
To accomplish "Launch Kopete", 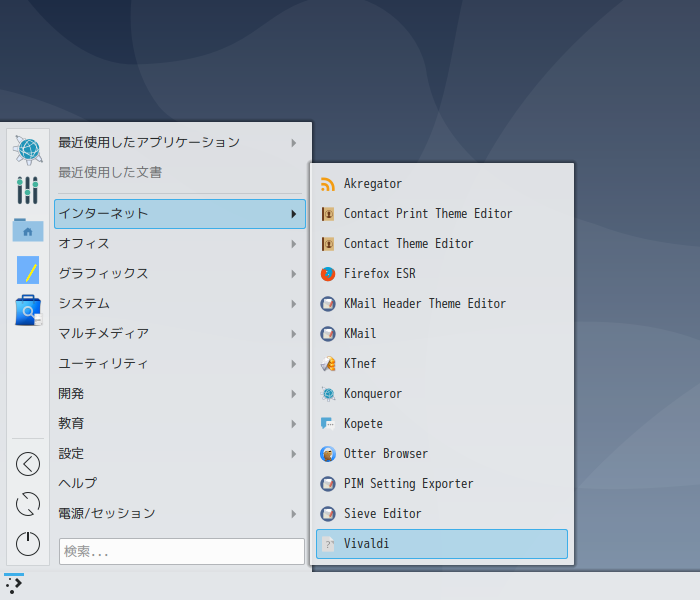I will [x=442, y=424].
